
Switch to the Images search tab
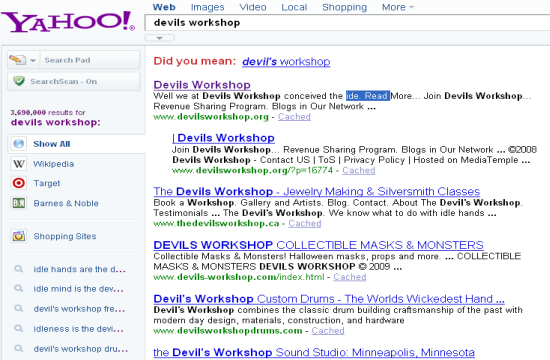pyautogui.click(x=207, y=7)
